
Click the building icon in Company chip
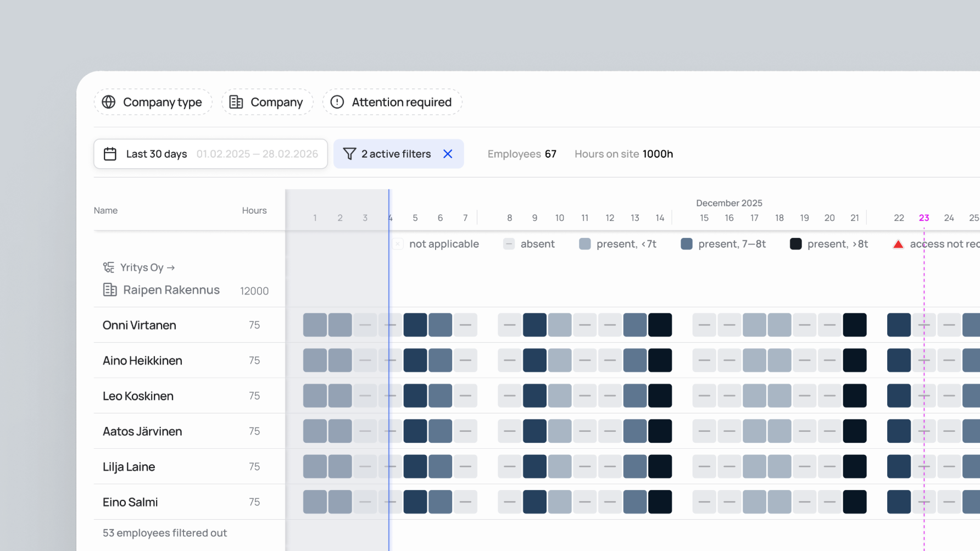click(236, 102)
